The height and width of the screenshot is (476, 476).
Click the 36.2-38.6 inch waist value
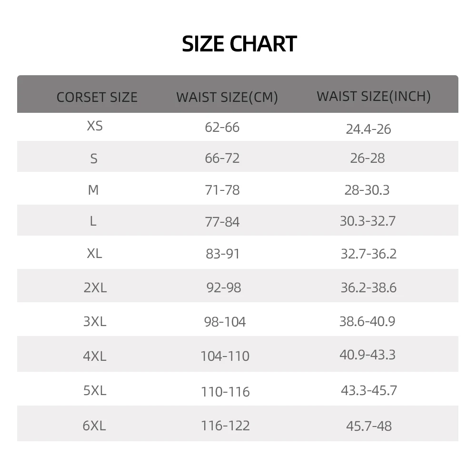click(x=368, y=288)
